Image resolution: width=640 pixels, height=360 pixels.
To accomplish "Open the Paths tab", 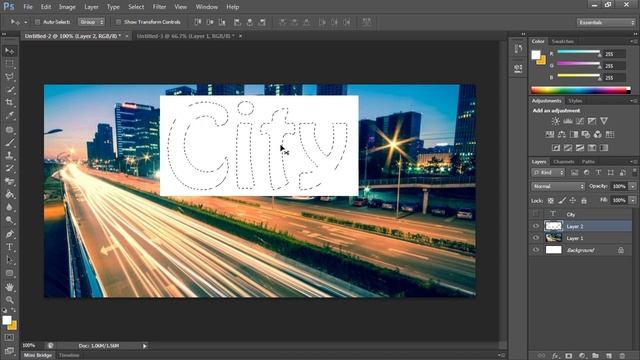I will pos(588,162).
